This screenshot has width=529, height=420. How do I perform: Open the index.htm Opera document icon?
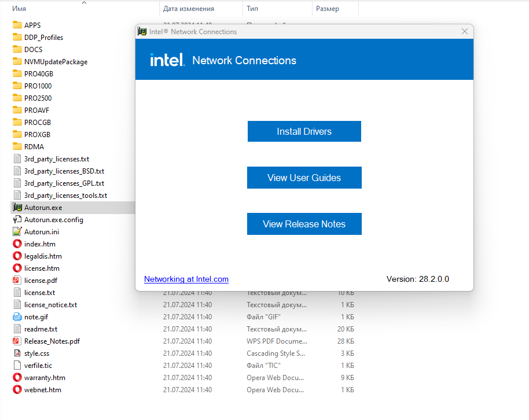(x=17, y=244)
